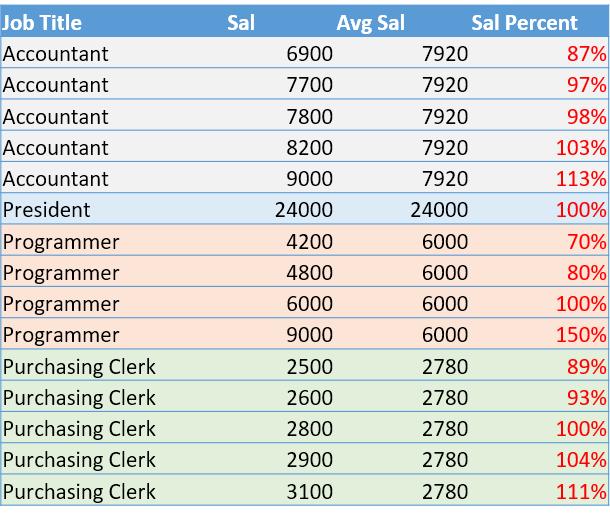This screenshot has height=519, width=610.
Task: Select the President job title cell
Action: pyautogui.click(x=46, y=210)
